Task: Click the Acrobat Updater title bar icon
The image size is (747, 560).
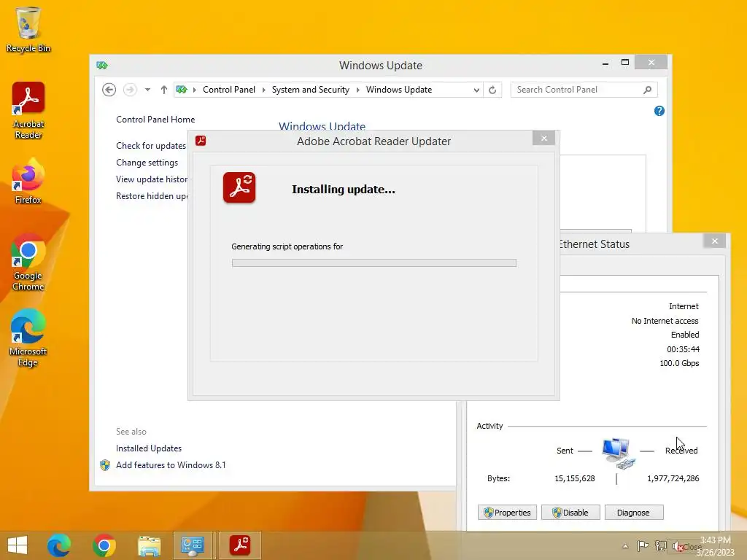Action: (x=201, y=141)
